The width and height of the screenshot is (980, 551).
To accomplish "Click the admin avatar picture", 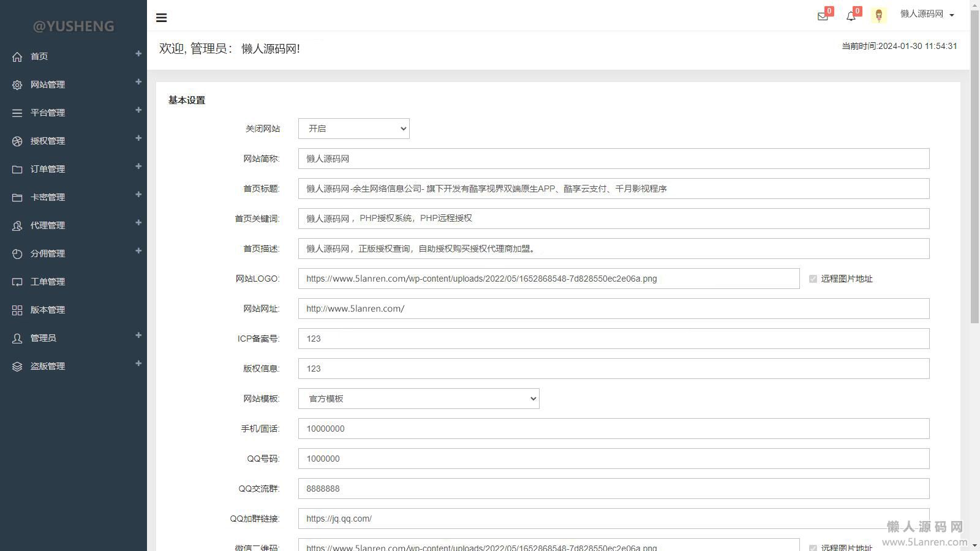I will [x=878, y=16].
